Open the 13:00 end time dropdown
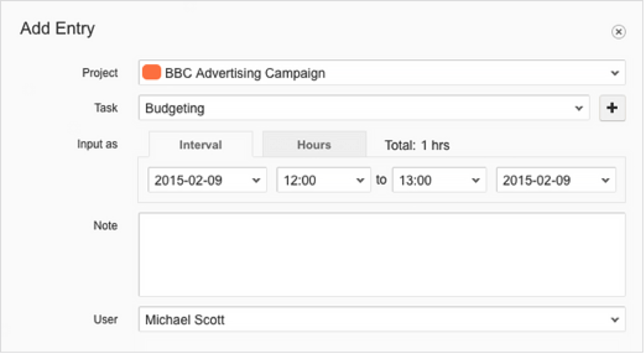The image size is (644, 353). (x=440, y=180)
